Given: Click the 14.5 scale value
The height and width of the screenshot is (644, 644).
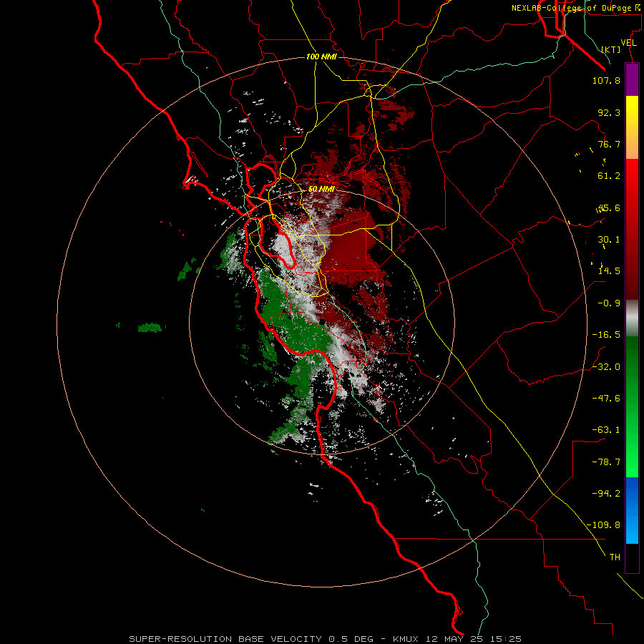Looking at the screenshot, I should click(x=609, y=271).
